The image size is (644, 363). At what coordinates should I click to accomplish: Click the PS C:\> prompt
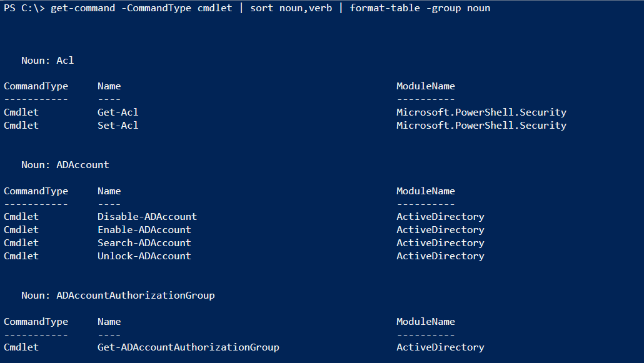[24, 8]
